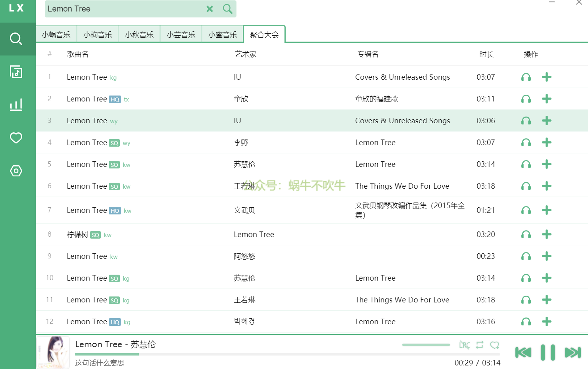Open the settings hexagon icon
Image resolution: width=588 pixels, height=369 pixels.
[x=16, y=171]
